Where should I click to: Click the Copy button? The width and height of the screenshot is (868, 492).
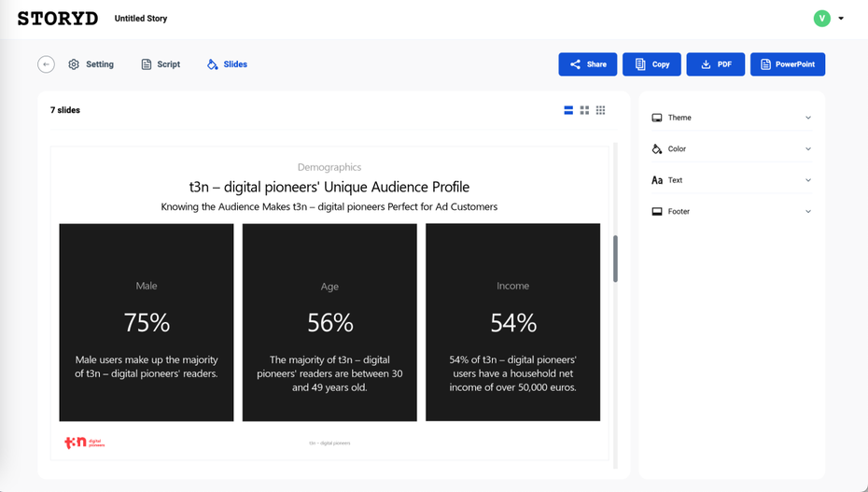point(651,64)
